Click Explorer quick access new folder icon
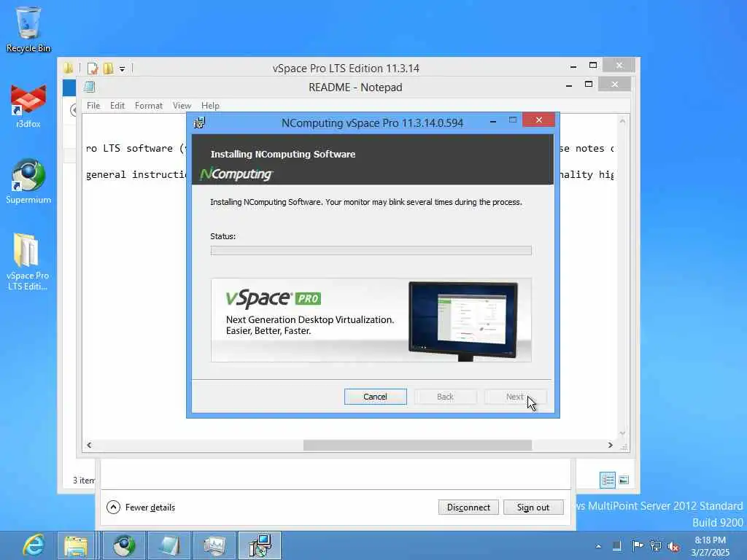The height and width of the screenshot is (560, 747). click(x=109, y=69)
